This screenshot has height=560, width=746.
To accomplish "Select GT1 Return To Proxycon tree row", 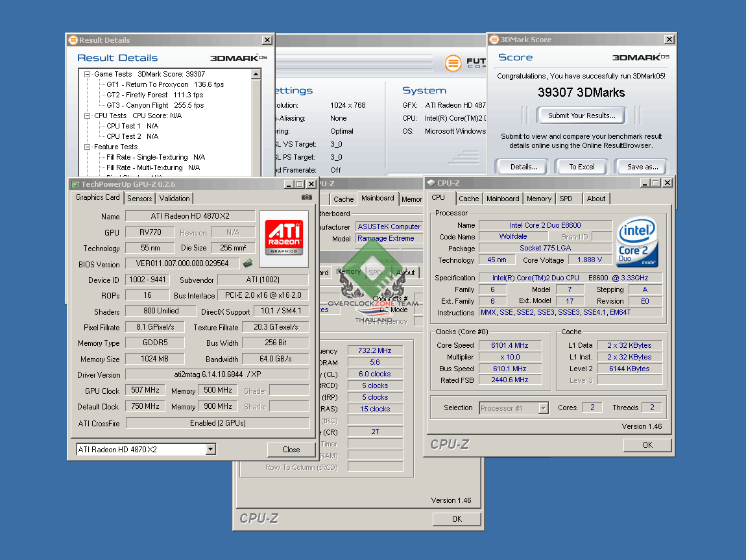I will pyautogui.click(x=165, y=85).
